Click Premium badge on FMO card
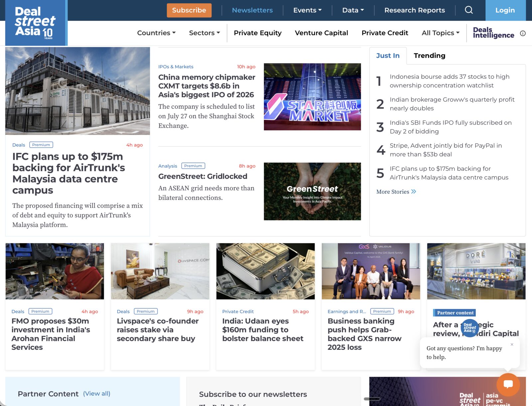Image resolution: width=532 pixels, height=406 pixels. tap(40, 311)
